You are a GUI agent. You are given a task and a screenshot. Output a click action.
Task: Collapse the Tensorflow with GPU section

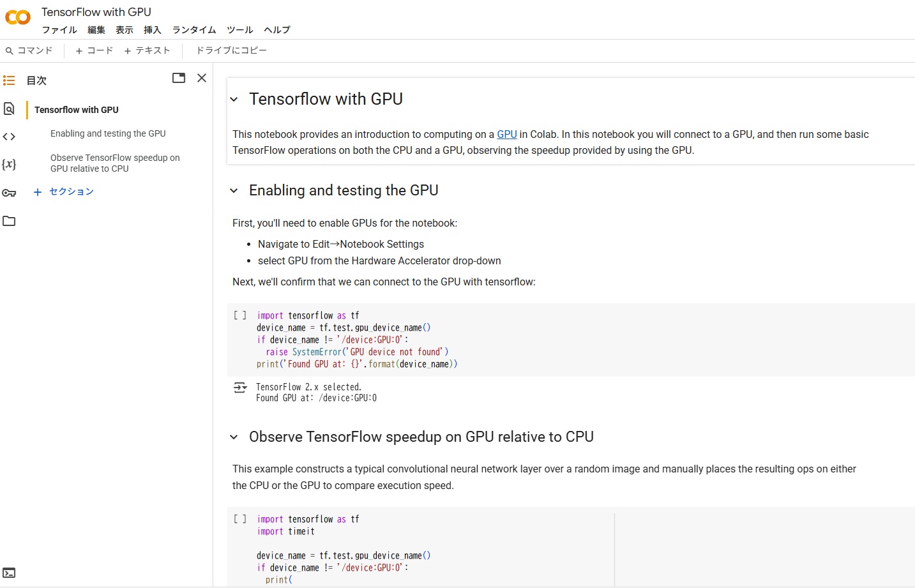coord(234,100)
